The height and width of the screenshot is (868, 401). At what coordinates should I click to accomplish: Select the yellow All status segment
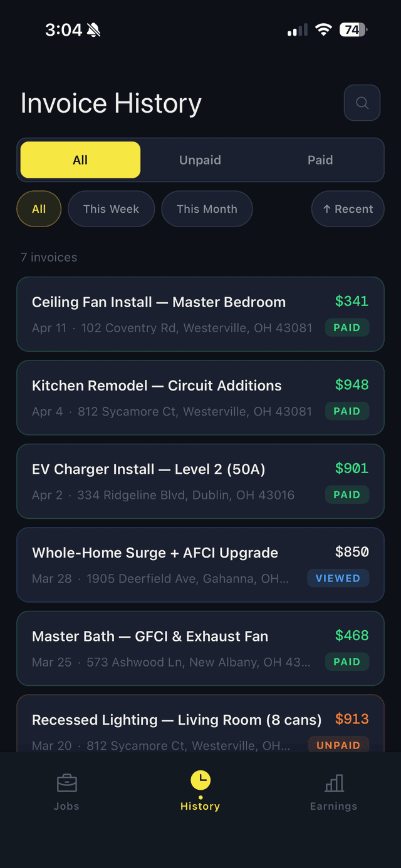[80, 160]
